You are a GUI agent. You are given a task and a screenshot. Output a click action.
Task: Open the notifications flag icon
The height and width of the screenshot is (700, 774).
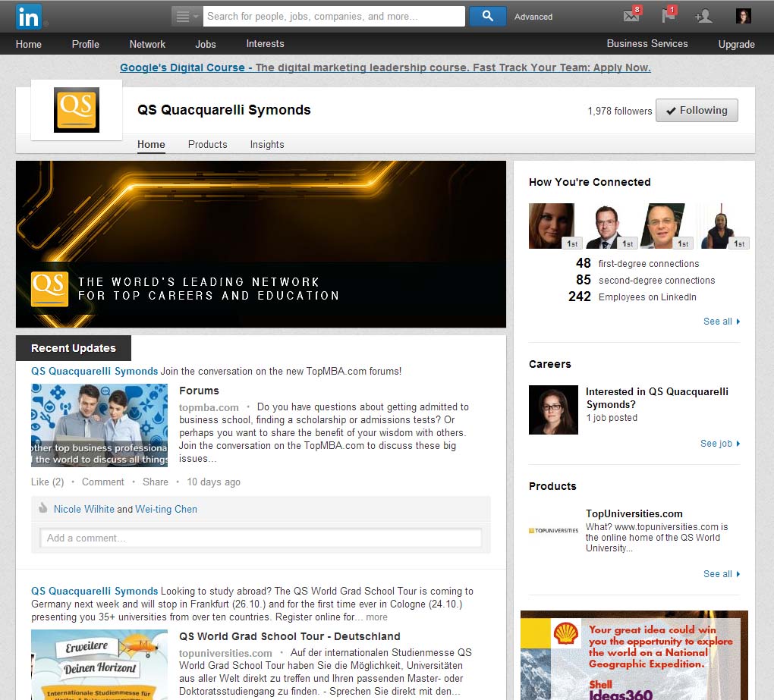[x=669, y=15]
